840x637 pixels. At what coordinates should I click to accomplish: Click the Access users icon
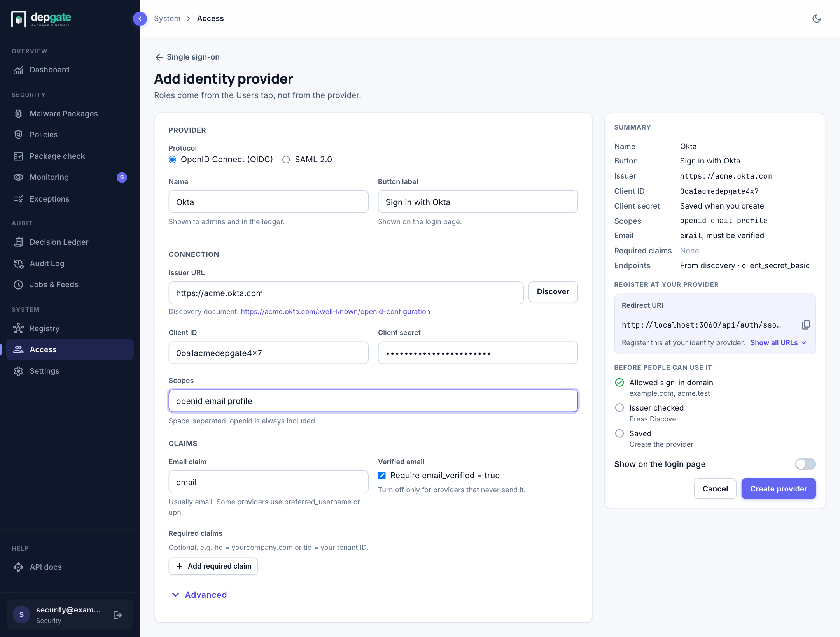18,349
